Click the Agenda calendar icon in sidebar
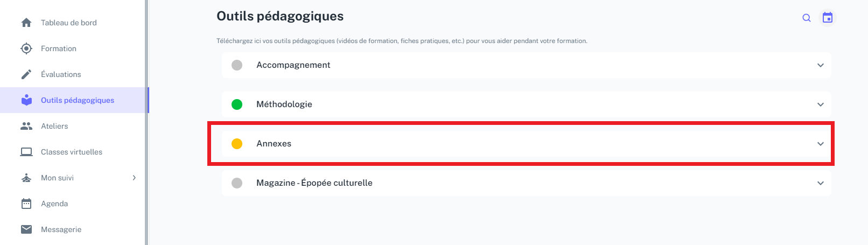 click(x=26, y=204)
